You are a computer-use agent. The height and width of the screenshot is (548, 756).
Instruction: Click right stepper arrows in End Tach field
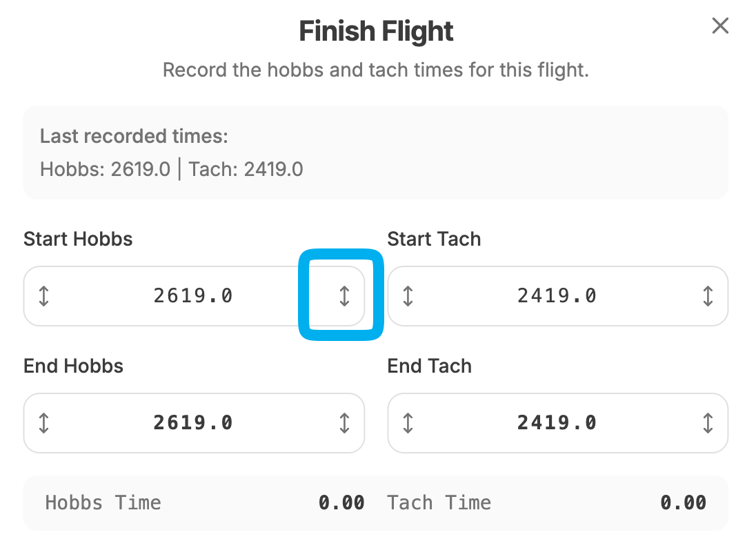click(708, 423)
